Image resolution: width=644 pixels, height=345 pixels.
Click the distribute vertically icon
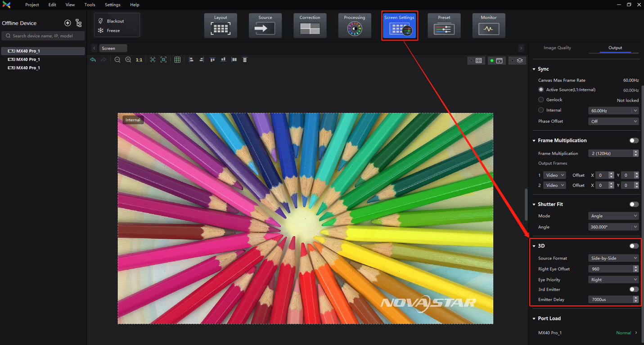point(245,60)
